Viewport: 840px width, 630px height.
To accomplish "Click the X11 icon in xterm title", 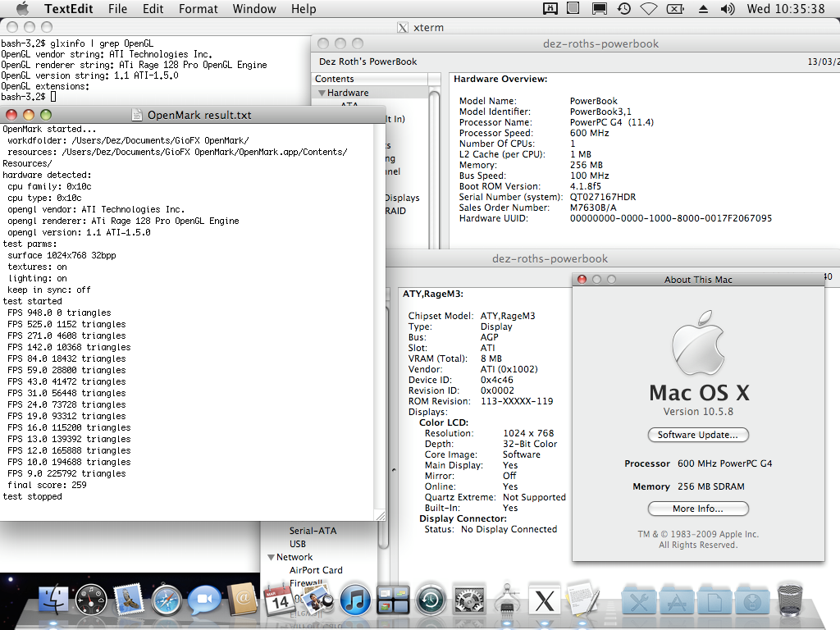I will [x=402, y=27].
